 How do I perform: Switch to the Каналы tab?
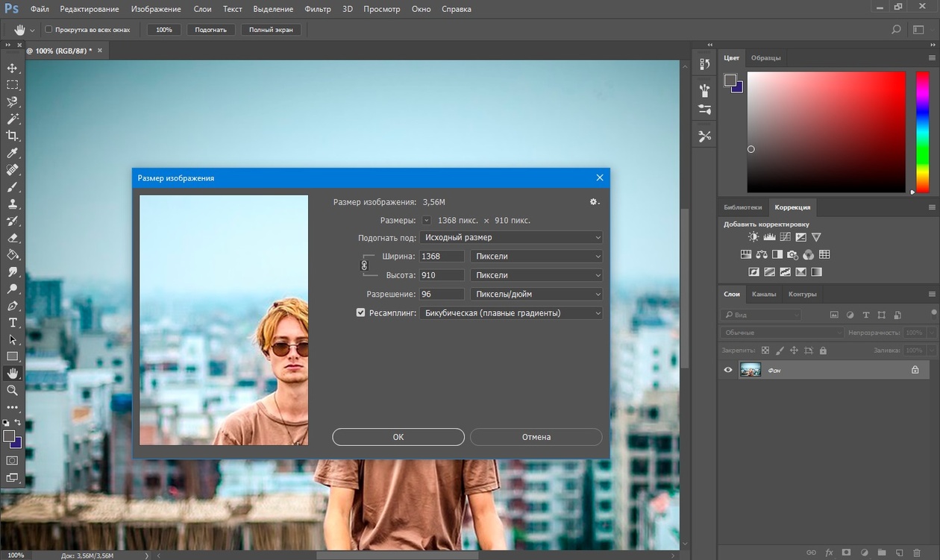pyautogui.click(x=763, y=295)
